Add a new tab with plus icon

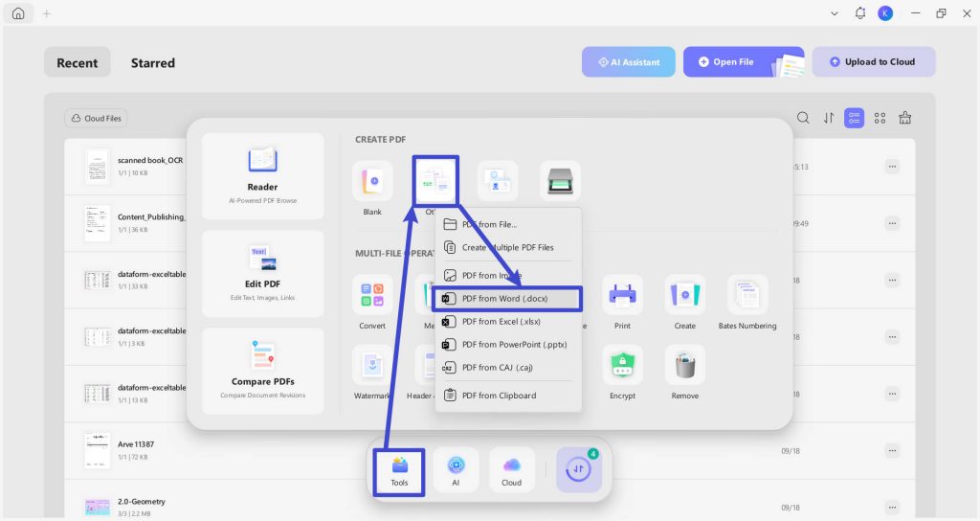pos(46,13)
